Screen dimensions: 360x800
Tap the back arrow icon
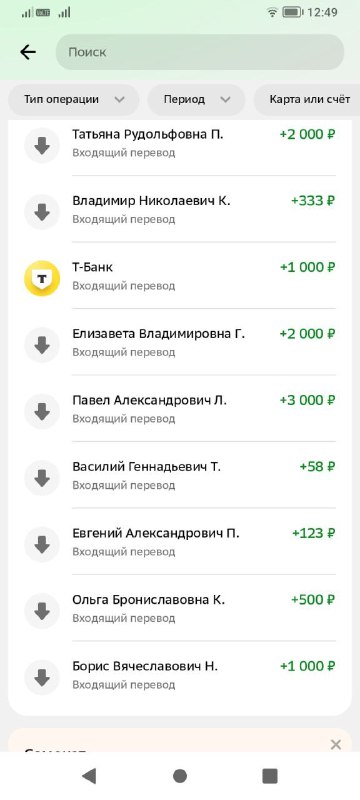coord(28,52)
